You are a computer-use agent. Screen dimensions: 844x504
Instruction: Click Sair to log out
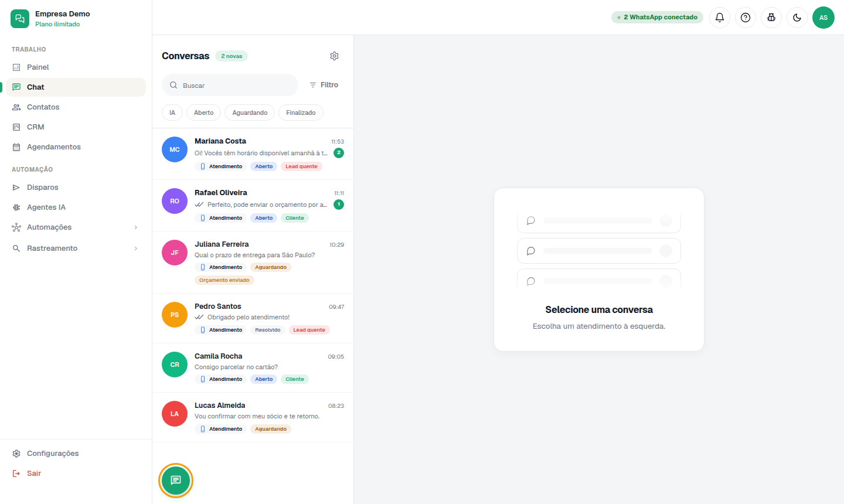[76, 474]
